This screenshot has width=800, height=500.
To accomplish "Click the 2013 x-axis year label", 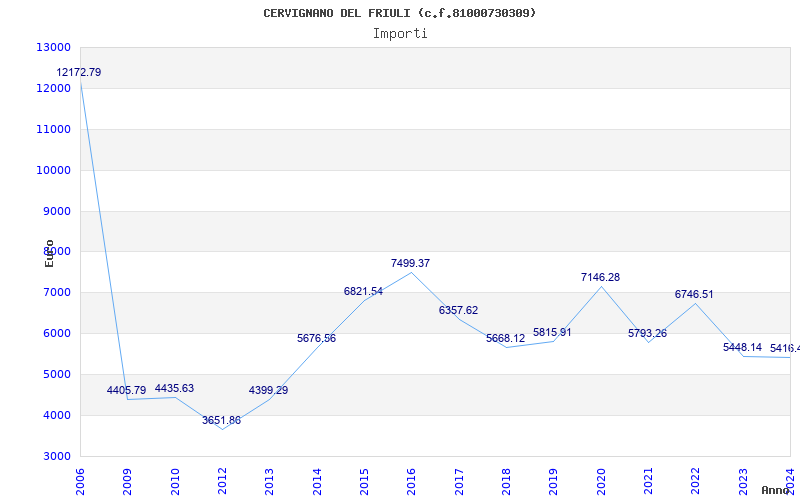I will 269,482.
